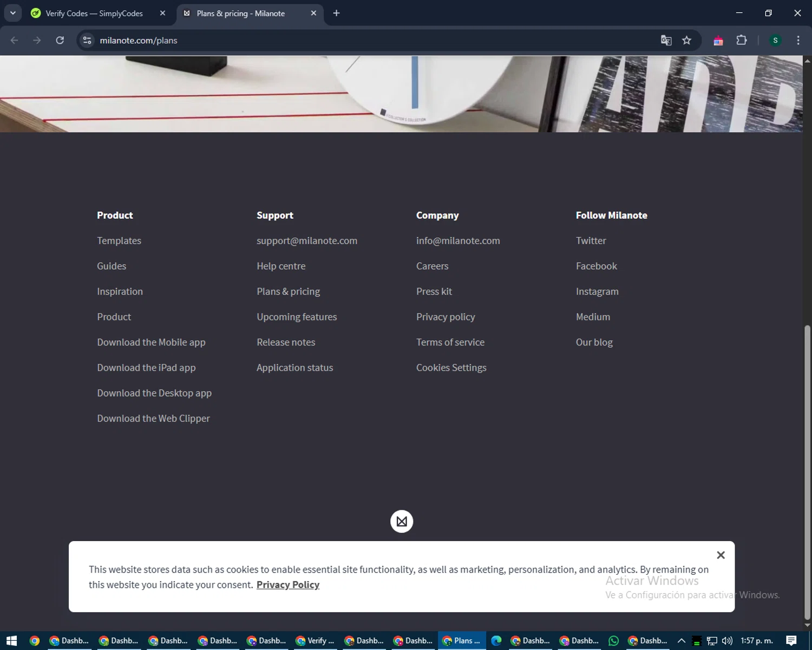
Task: Open Application status link
Action: click(295, 368)
